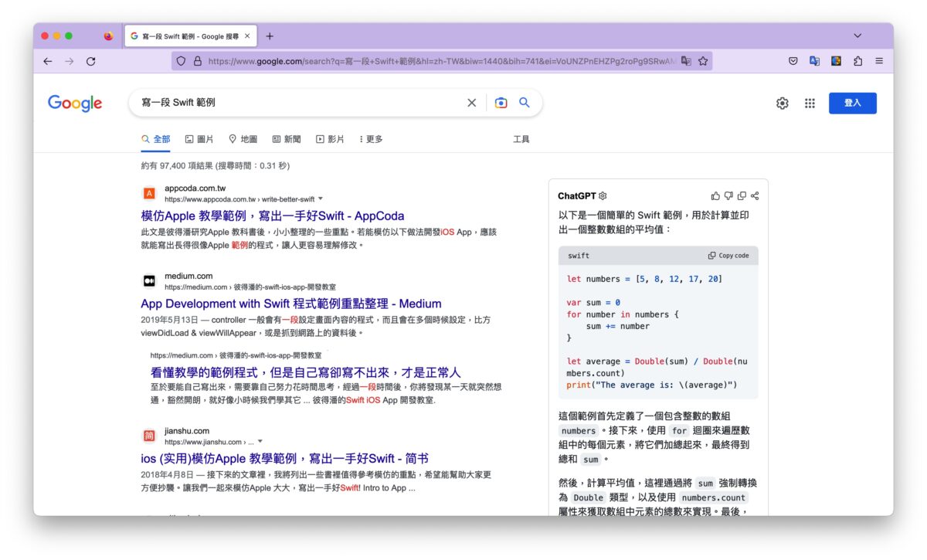Expand the appcoda.com.tw result options arrow
The width and height of the screenshot is (927, 560).
(321, 199)
